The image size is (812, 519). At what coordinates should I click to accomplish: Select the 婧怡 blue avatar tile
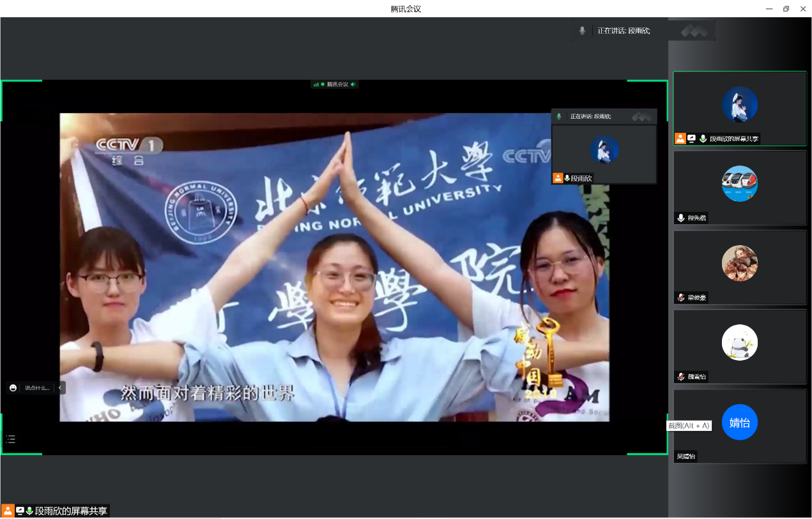pos(740,423)
